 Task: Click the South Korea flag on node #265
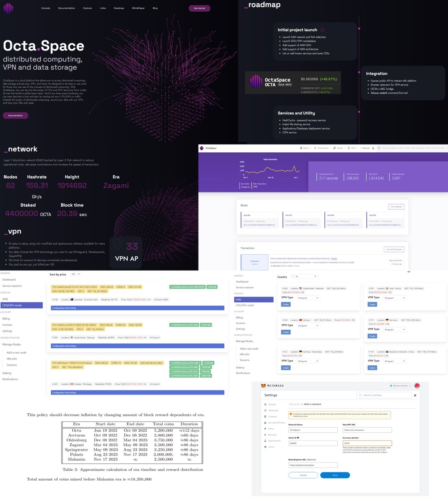[72, 337]
